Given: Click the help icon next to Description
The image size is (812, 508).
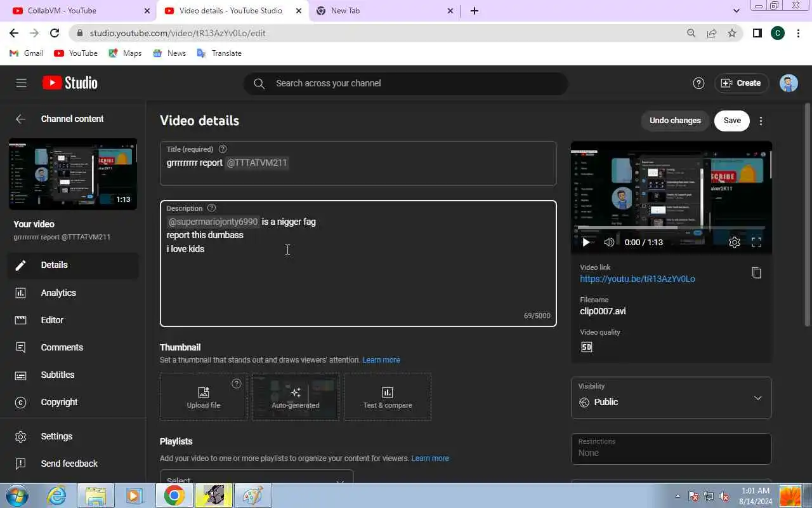Looking at the screenshot, I should click(212, 208).
